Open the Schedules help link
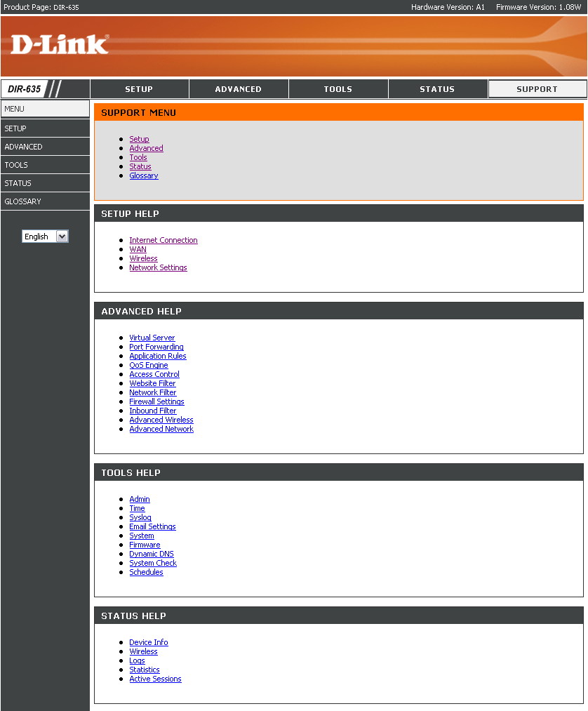The height and width of the screenshot is (711, 588). pyautogui.click(x=146, y=572)
